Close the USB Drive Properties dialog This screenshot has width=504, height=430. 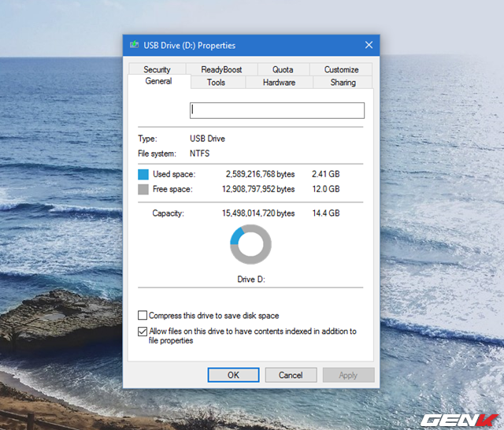pyautogui.click(x=369, y=45)
